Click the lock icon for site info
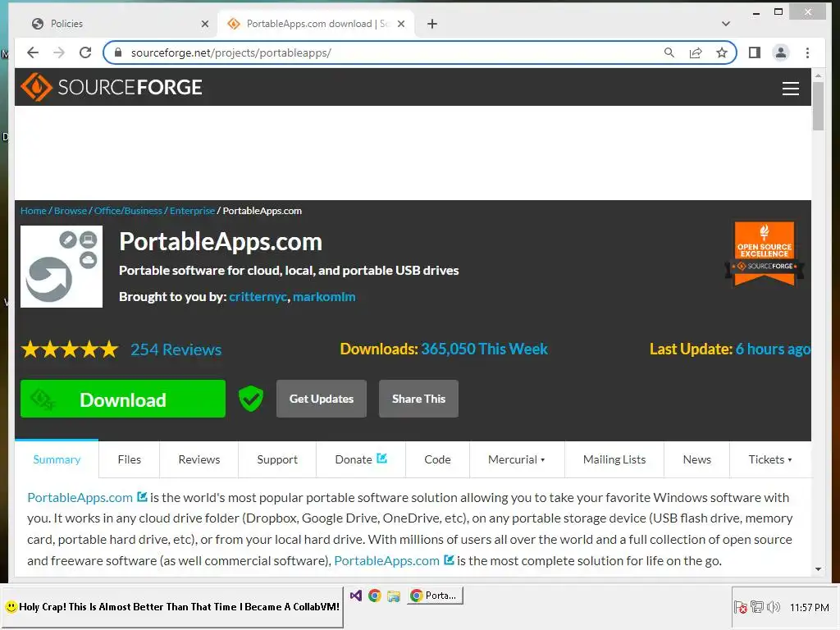This screenshot has height=630, width=840. point(118,52)
